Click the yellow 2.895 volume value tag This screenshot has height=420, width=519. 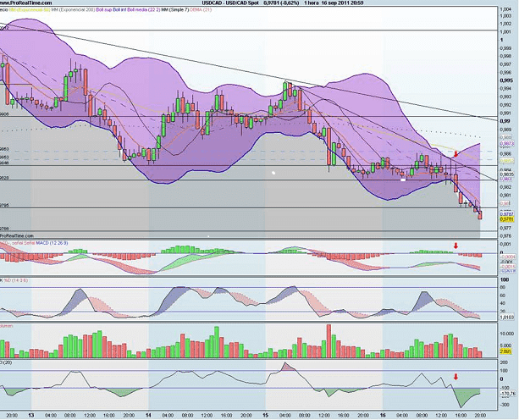[x=505, y=351]
